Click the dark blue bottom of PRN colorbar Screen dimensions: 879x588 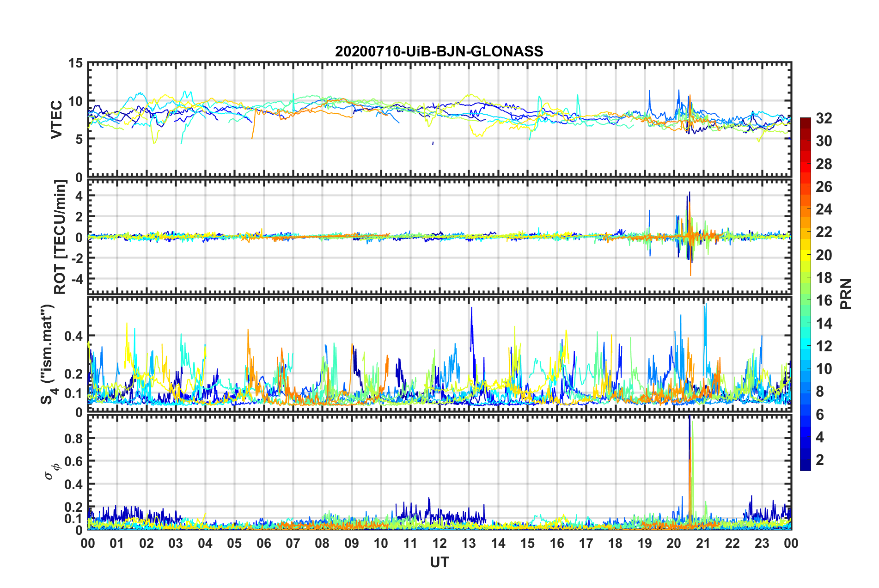[805, 466]
